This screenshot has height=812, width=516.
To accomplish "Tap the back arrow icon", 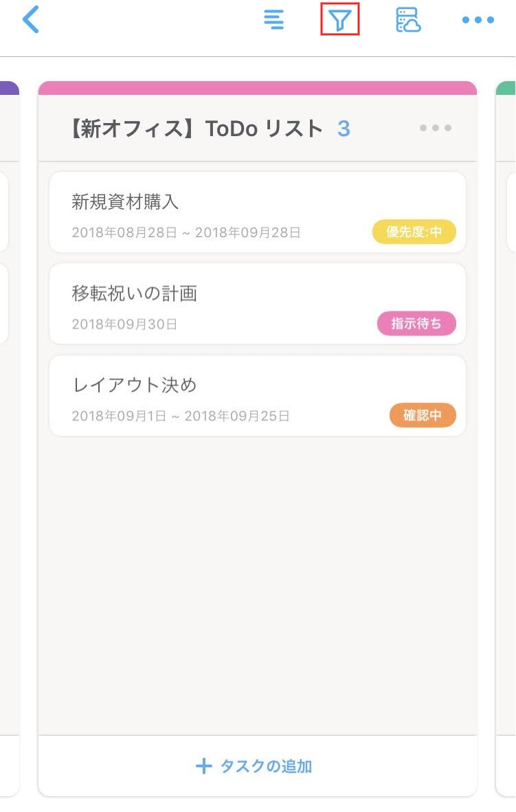I will (31, 20).
